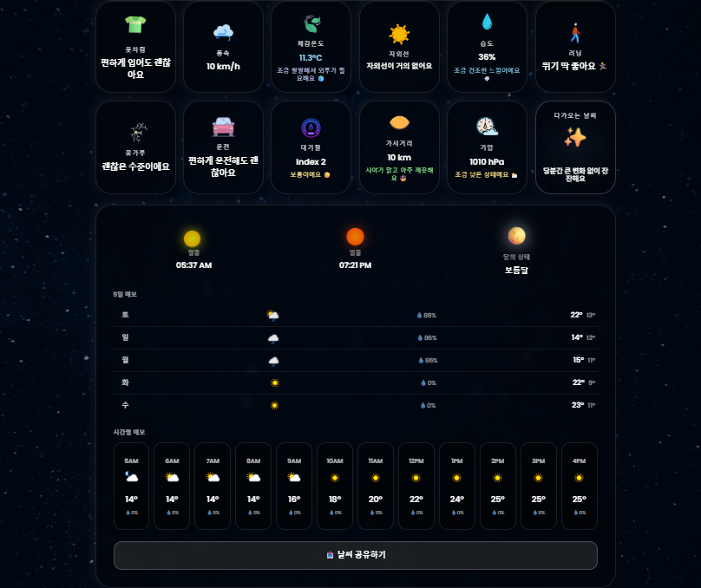Screen dimensions: 701x588
Task: Click the 시간별 예보 section heading
Action: 128,432
